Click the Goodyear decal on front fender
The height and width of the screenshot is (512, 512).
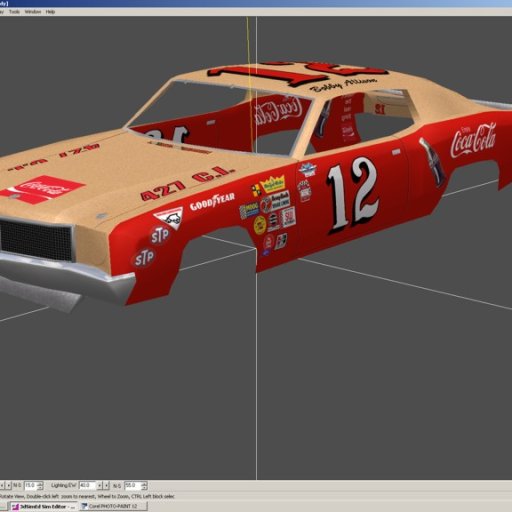tap(212, 201)
